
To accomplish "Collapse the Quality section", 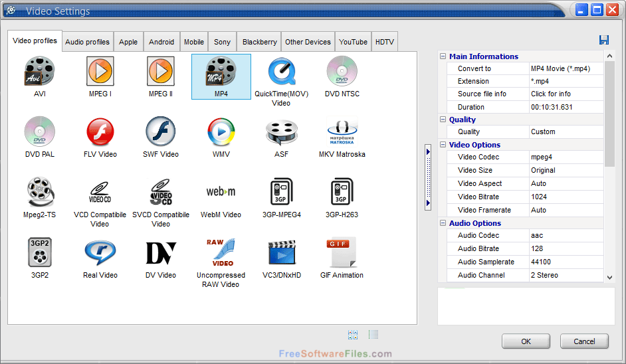I will pos(443,120).
